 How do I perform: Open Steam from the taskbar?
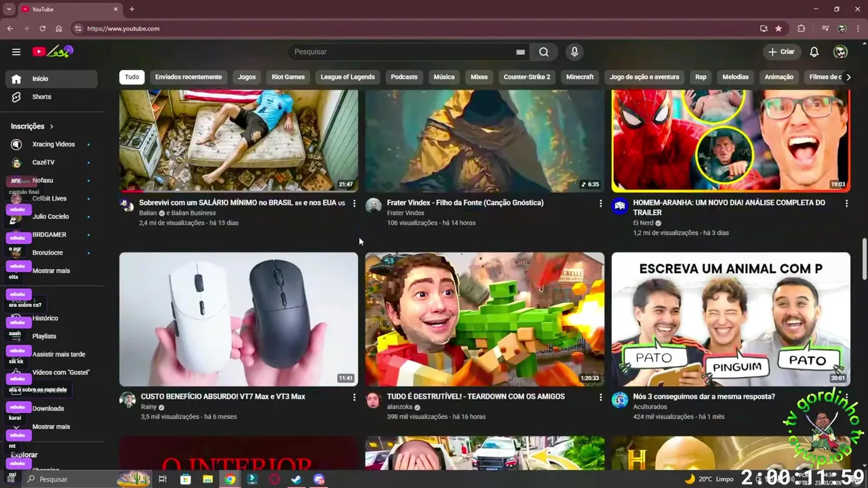click(296, 479)
